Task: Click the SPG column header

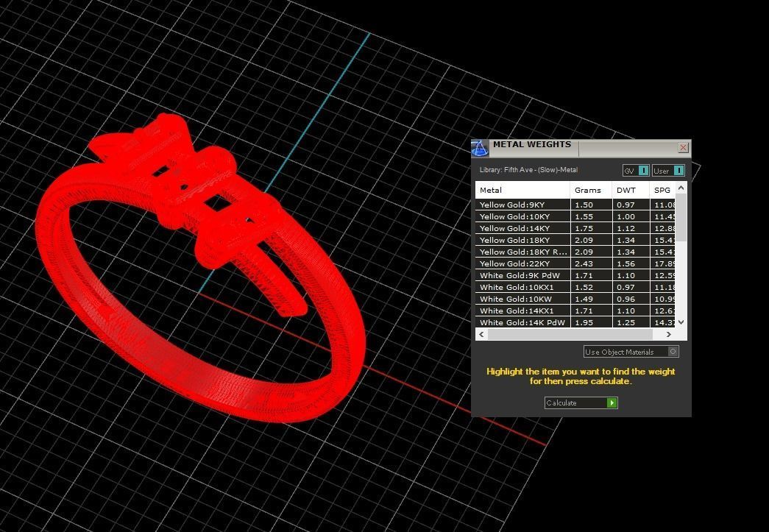Action: [662, 191]
